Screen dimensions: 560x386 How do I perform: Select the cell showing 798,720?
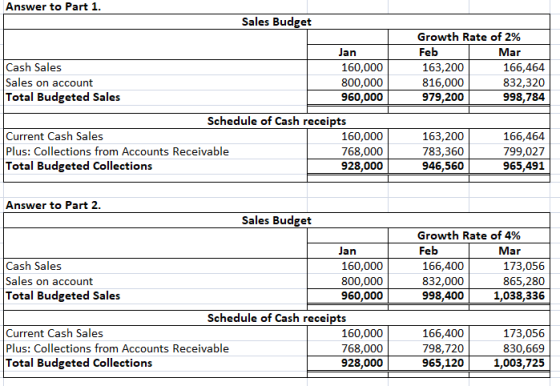click(429, 348)
